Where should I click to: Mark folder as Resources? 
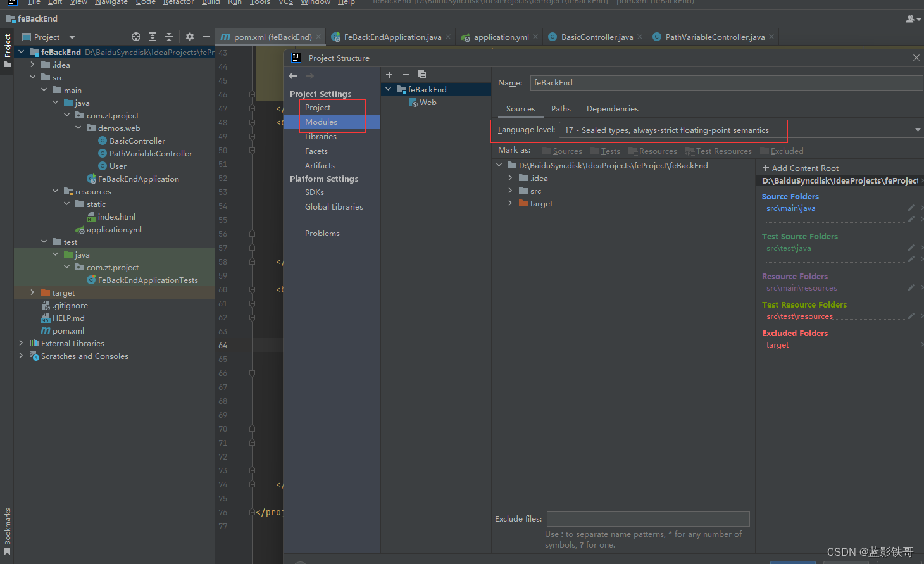[x=652, y=151]
